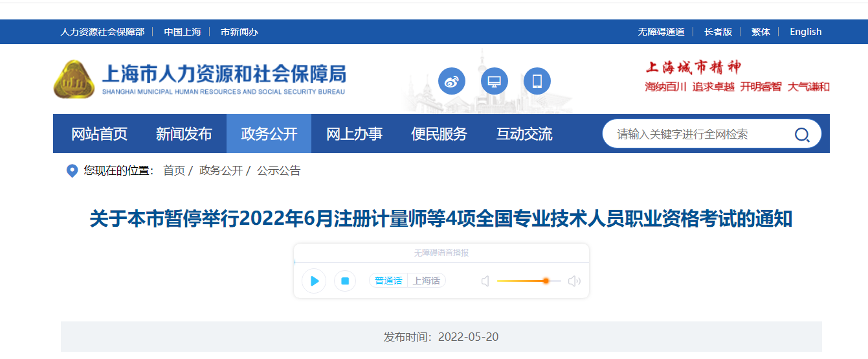Enable 长者版 senior-friendly mode
The width and height of the screenshot is (868, 359).
(718, 32)
